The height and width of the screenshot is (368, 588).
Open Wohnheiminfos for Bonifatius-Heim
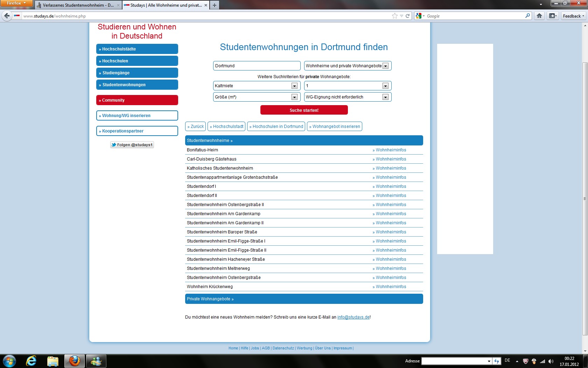tap(391, 150)
